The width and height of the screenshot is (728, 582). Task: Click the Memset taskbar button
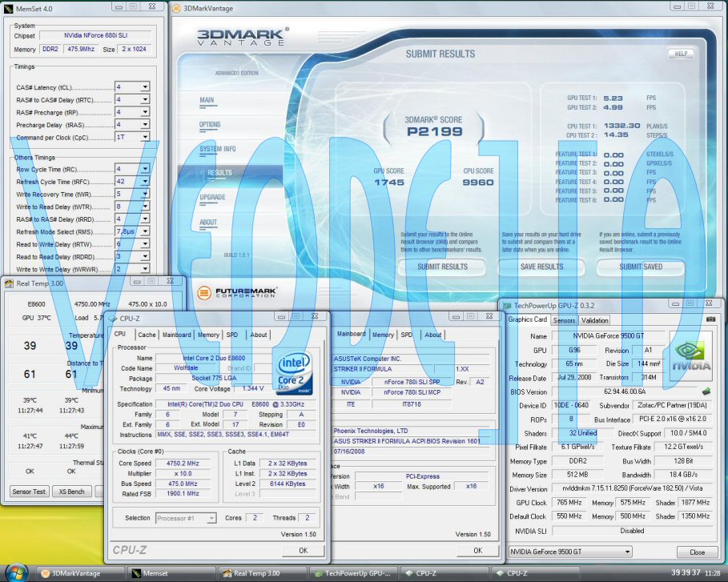[x=171, y=574]
